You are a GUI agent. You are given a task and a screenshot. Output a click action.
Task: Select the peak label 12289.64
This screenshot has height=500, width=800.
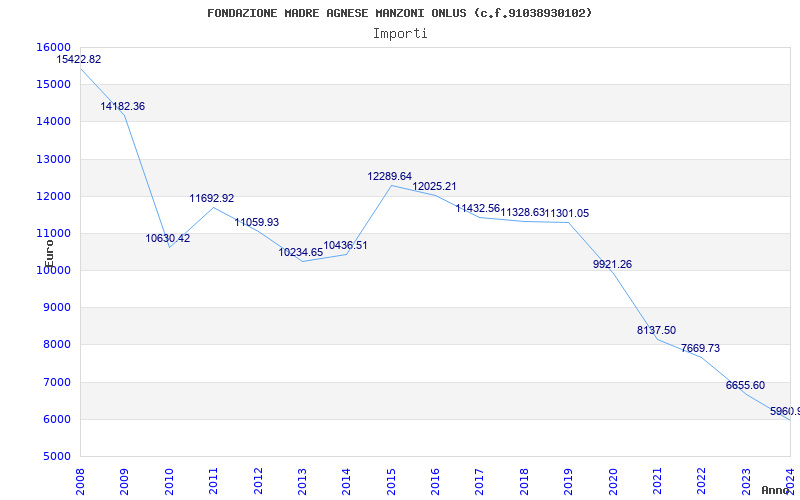[390, 177]
